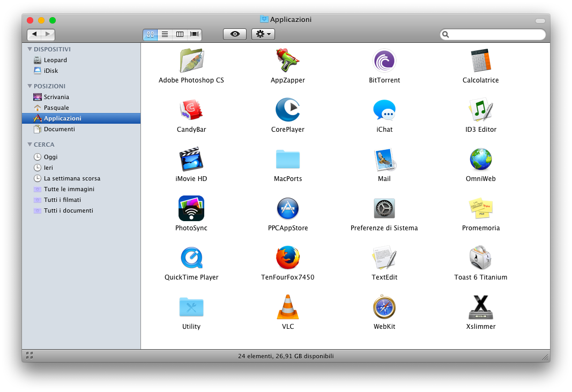This screenshot has height=392, width=572.
Task: Open iDisk in the sidebar
Action: (81, 71)
